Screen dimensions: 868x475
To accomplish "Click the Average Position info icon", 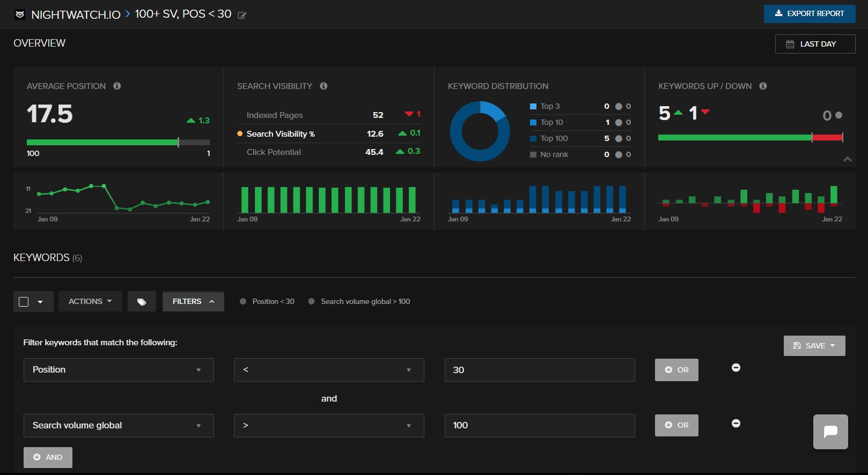I will point(117,86).
